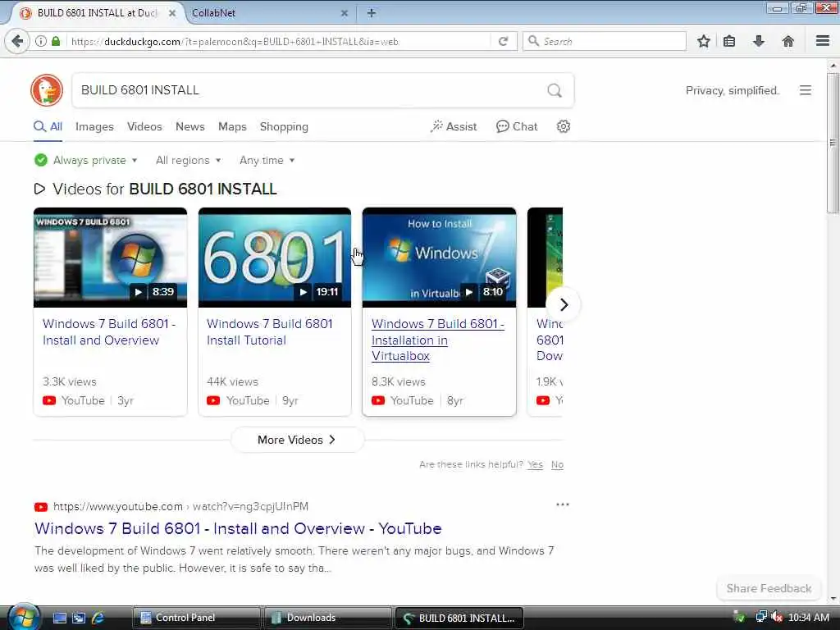Open DuckDuckGo side menu icon
The image size is (840, 630).
point(806,90)
